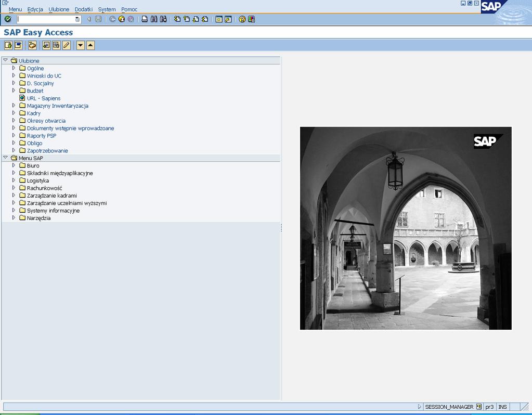Select the Biuro label

coord(33,165)
